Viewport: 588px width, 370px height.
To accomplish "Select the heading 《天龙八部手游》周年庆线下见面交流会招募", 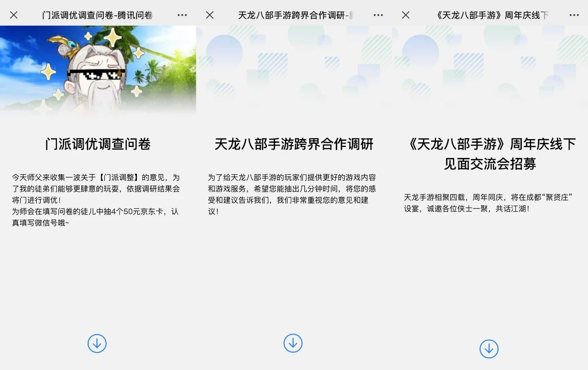I will (x=490, y=154).
